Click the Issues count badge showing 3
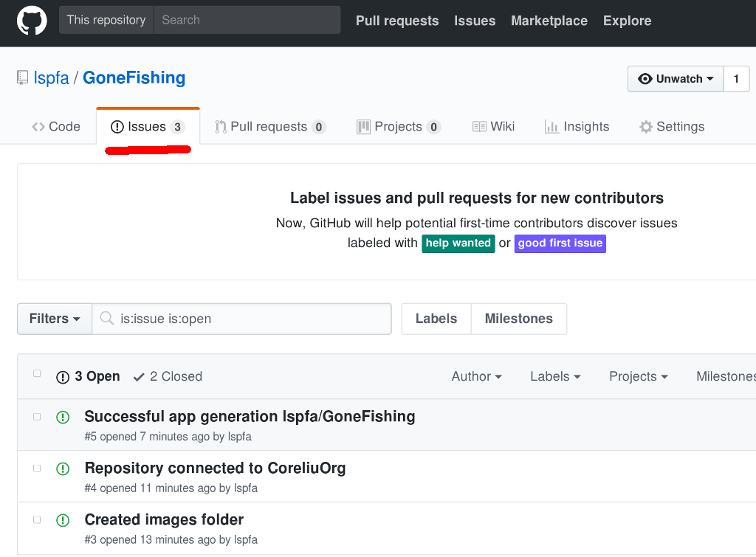 coord(177,127)
